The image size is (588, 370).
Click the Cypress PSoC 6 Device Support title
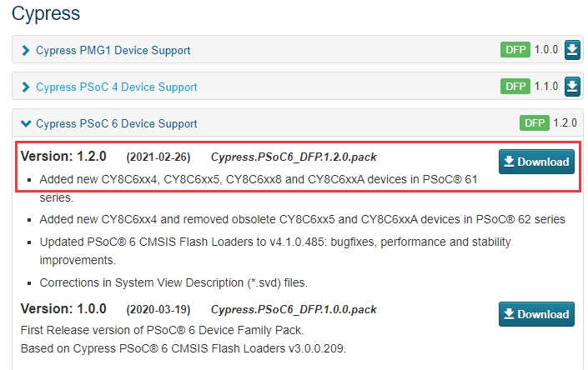[x=116, y=124]
